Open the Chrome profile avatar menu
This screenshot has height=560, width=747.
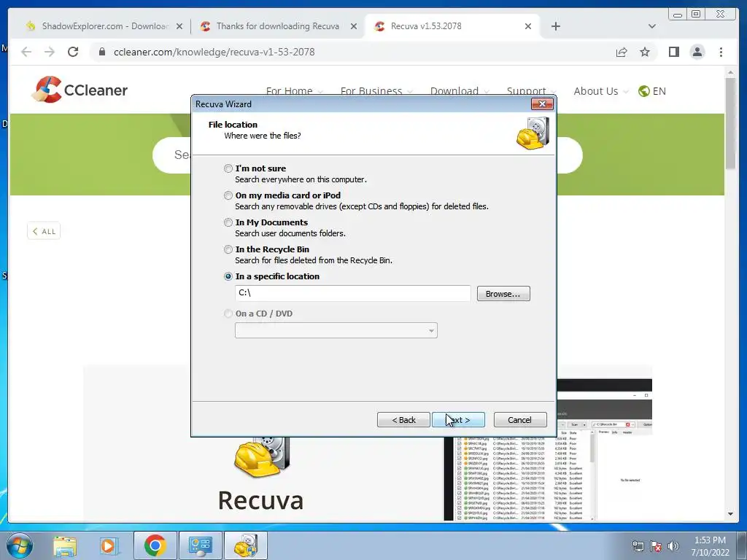coord(697,52)
